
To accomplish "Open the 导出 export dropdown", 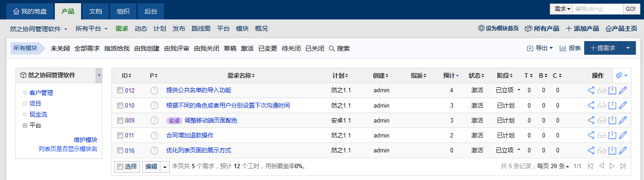I will point(540,48).
